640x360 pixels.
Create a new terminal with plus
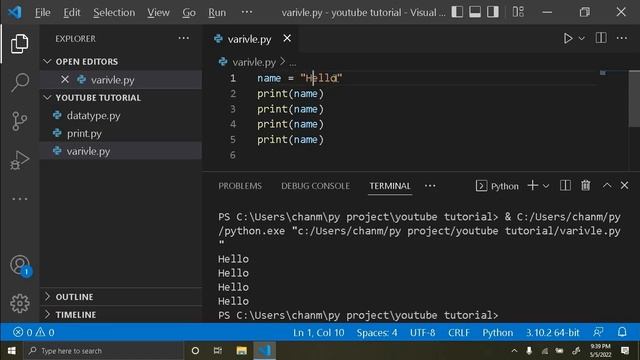point(533,185)
